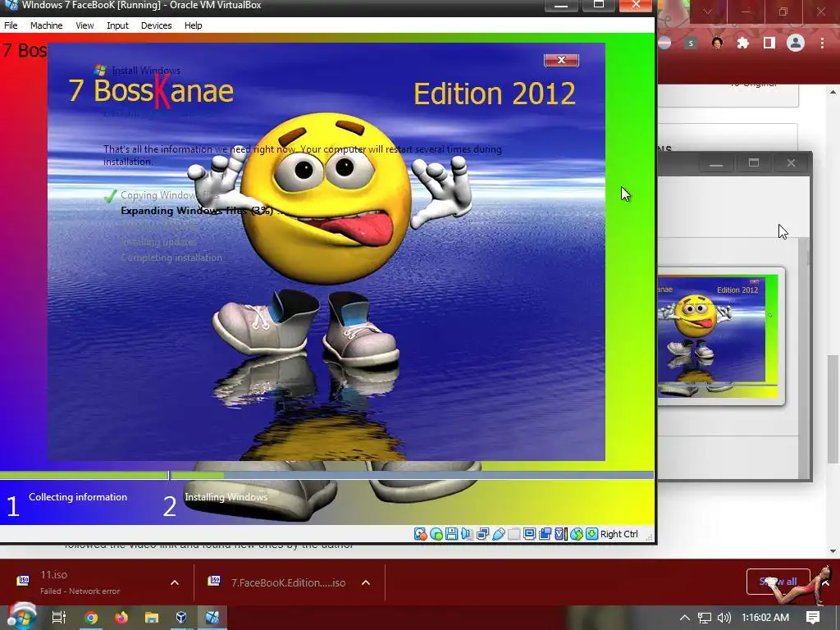The width and height of the screenshot is (840, 630).
Task: Click the USB devices status icon
Action: coord(498,534)
